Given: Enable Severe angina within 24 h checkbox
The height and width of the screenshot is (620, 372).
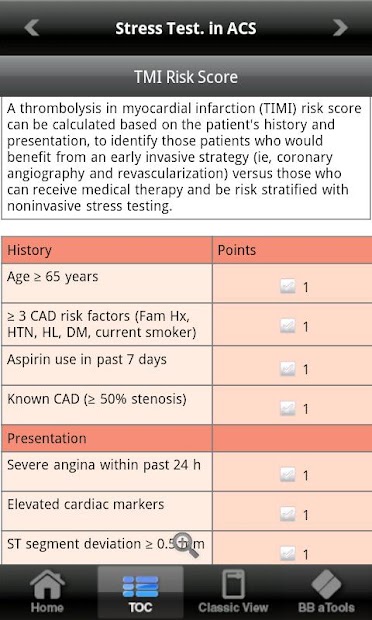Looking at the screenshot, I should tap(288, 474).
